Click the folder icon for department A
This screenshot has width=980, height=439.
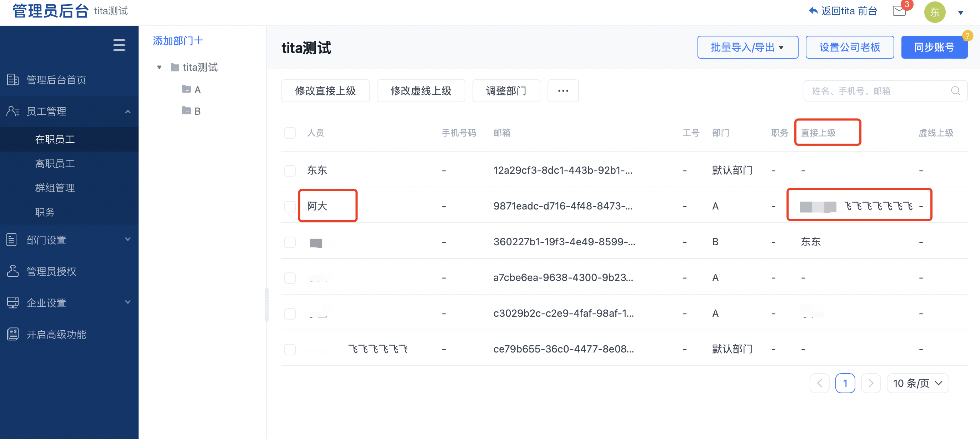point(186,89)
